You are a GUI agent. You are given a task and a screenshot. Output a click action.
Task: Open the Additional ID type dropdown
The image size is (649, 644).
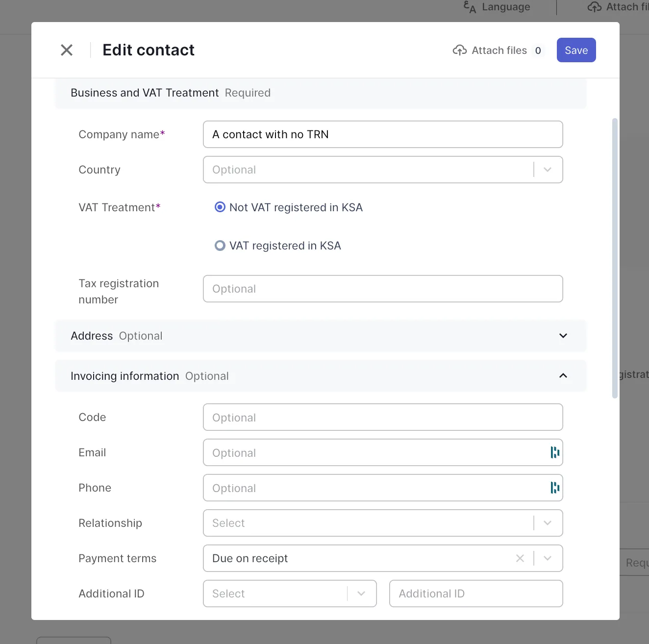pyautogui.click(x=361, y=594)
